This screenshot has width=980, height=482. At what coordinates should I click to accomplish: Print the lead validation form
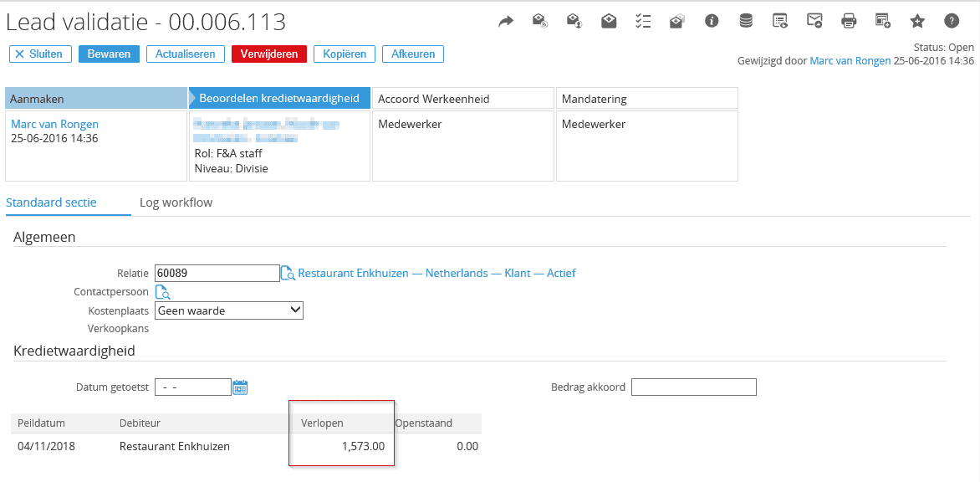(849, 22)
